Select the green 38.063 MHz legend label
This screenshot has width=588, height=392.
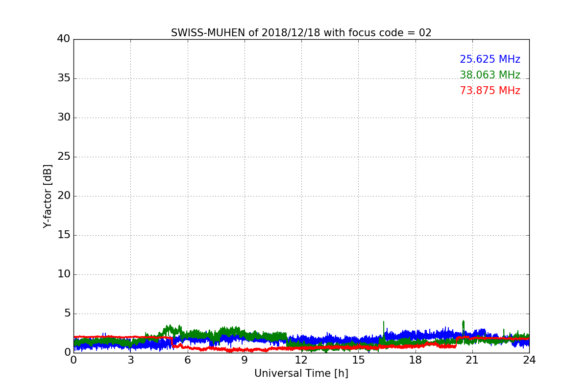click(x=490, y=75)
